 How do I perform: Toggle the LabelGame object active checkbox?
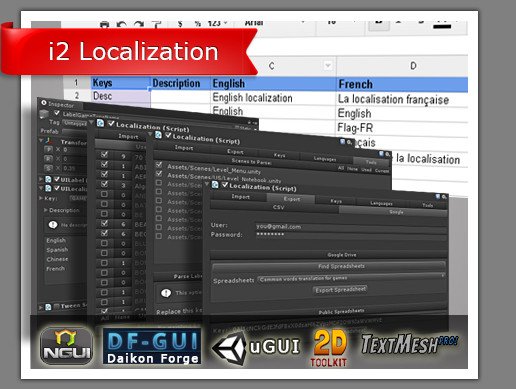57,113
